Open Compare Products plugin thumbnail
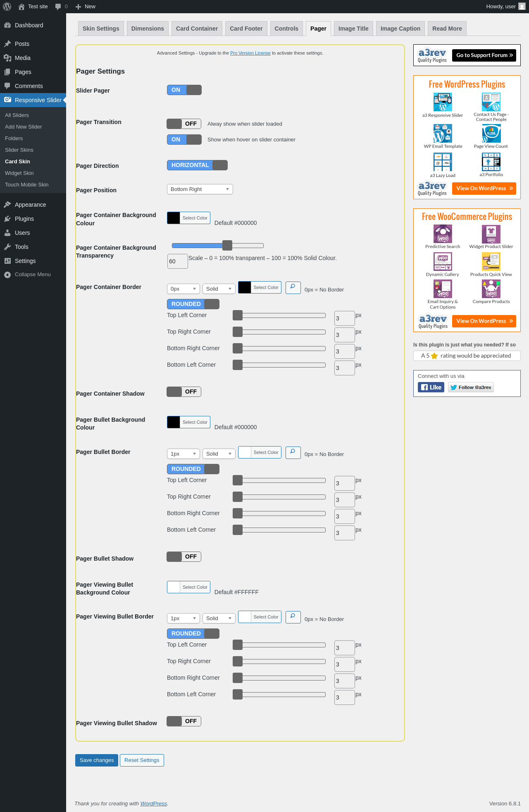 (491, 289)
